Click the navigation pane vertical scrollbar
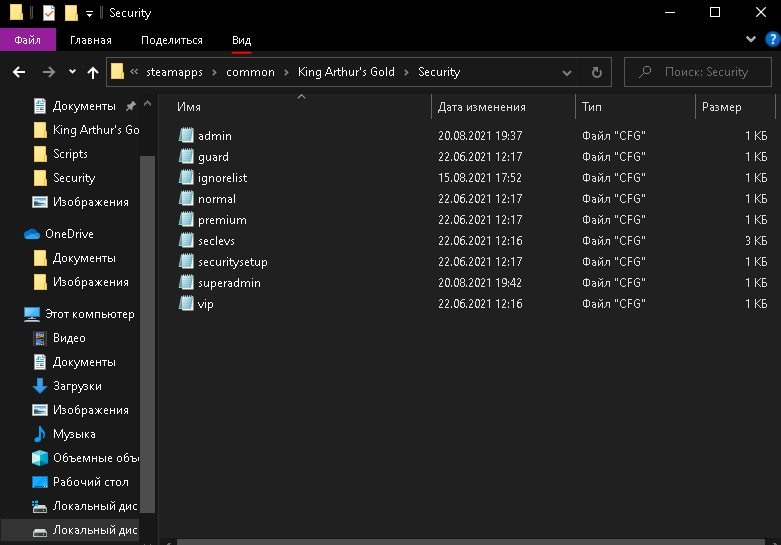Image resolution: width=781 pixels, height=545 pixels. pyautogui.click(x=147, y=334)
